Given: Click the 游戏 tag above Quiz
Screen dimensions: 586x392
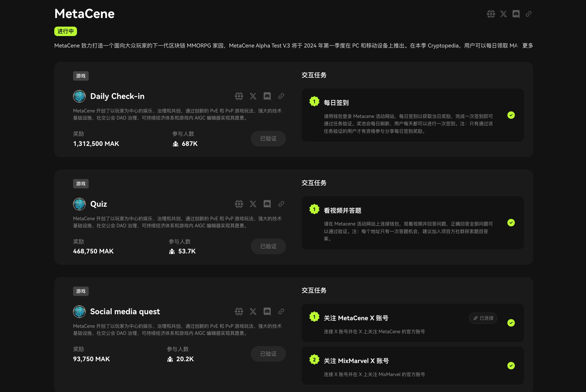Looking at the screenshot, I should coord(81,184).
